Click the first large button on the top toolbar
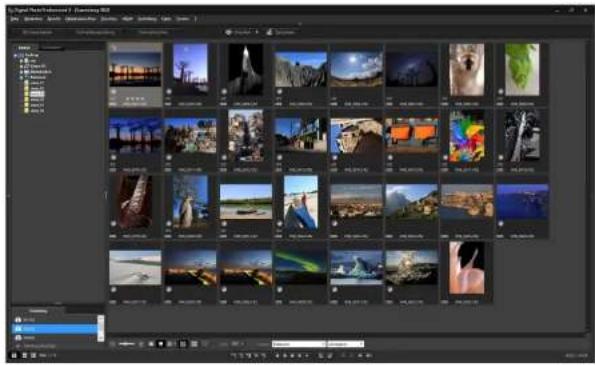The width and height of the screenshot is (595, 365). (37, 33)
